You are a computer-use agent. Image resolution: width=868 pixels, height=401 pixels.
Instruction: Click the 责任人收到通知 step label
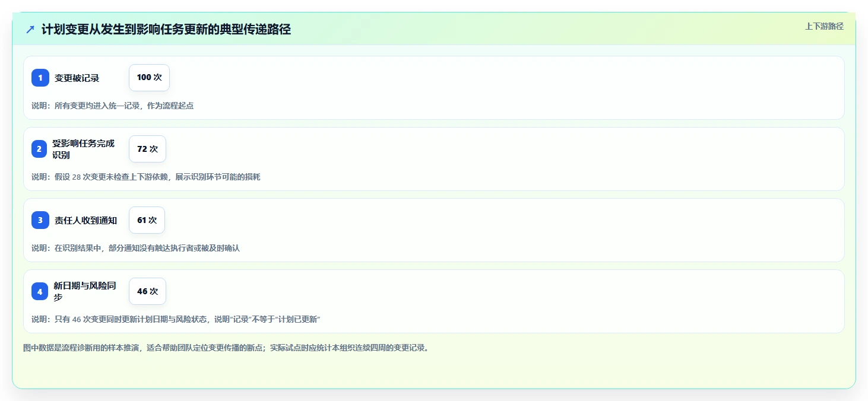[85, 220]
